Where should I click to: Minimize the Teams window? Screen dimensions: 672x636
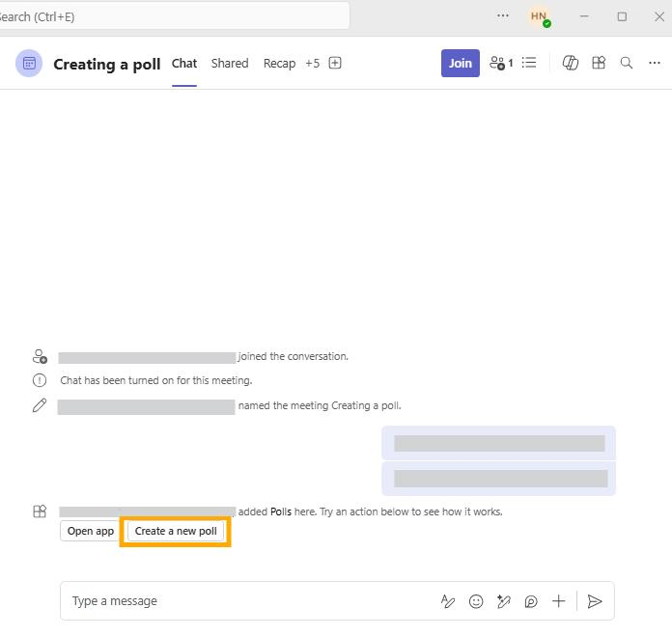click(584, 16)
